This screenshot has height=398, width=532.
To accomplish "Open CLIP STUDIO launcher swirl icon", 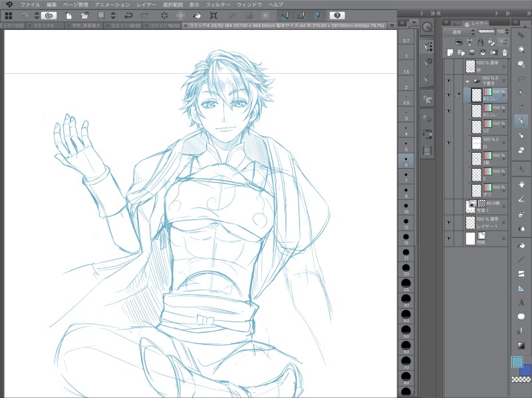I will coord(49,15).
